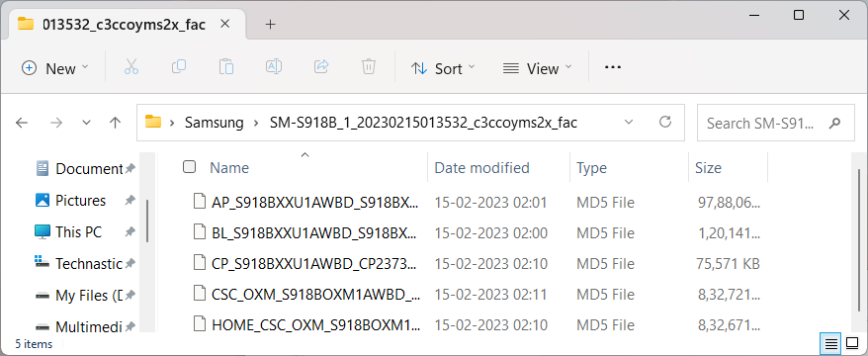The height and width of the screenshot is (356, 868).
Task: Select the CP_S918BXXU1AWBD file
Action: click(314, 264)
